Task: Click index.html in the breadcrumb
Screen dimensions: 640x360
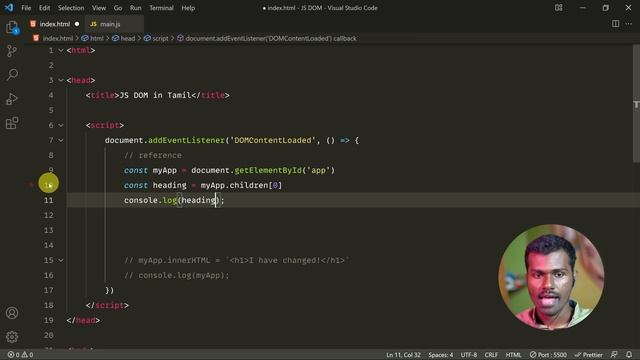Action: (x=58, y=38)
